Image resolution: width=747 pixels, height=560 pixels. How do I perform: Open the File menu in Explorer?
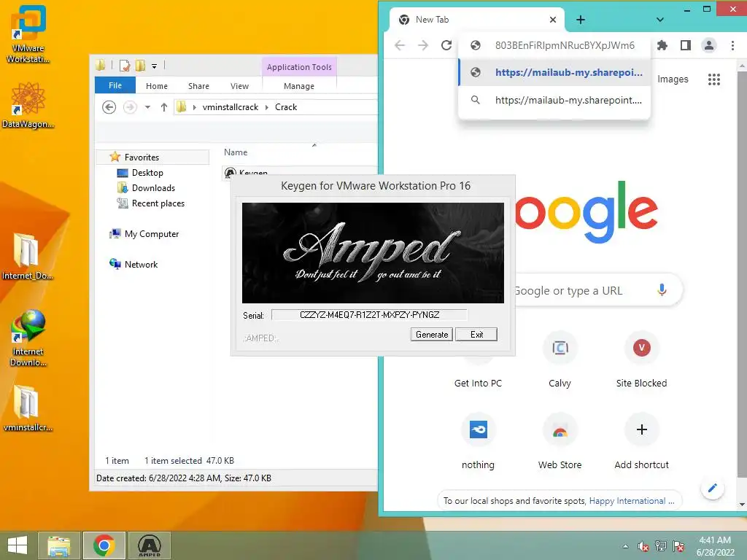(x=115, y=86)
